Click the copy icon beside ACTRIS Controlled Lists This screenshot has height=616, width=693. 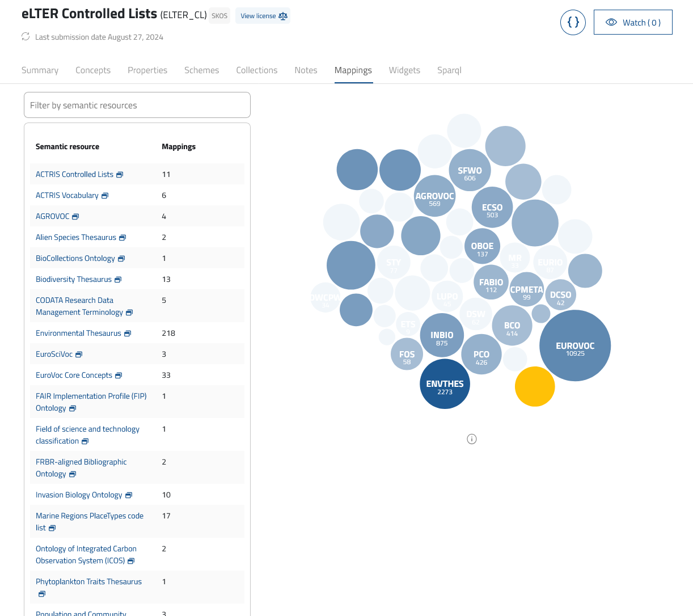[120, 174]
